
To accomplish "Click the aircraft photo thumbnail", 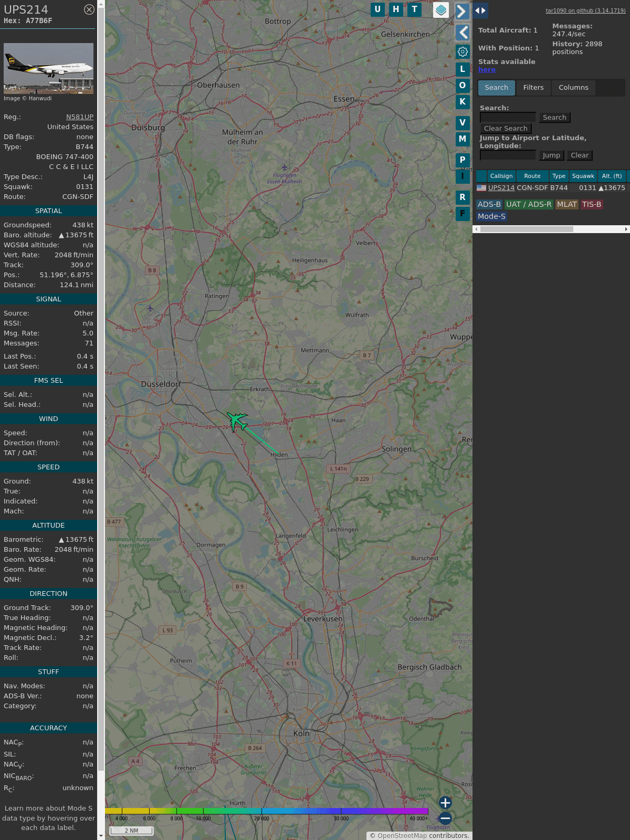I will coord(48,69).
